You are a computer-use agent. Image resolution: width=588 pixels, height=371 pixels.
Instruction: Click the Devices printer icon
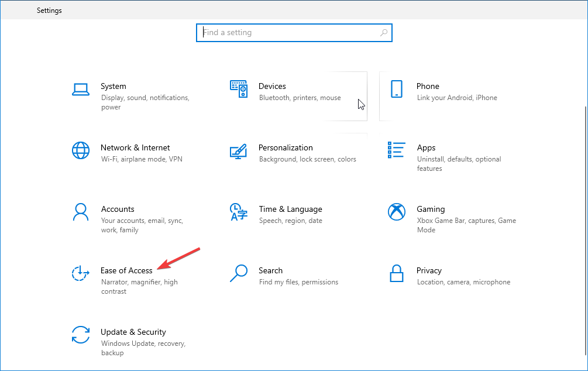tap(239, 89)
